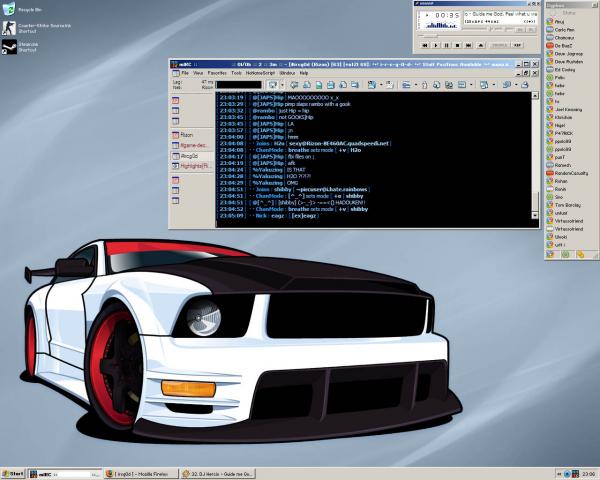Select contact Tom Barclay in list

point(567,205)
